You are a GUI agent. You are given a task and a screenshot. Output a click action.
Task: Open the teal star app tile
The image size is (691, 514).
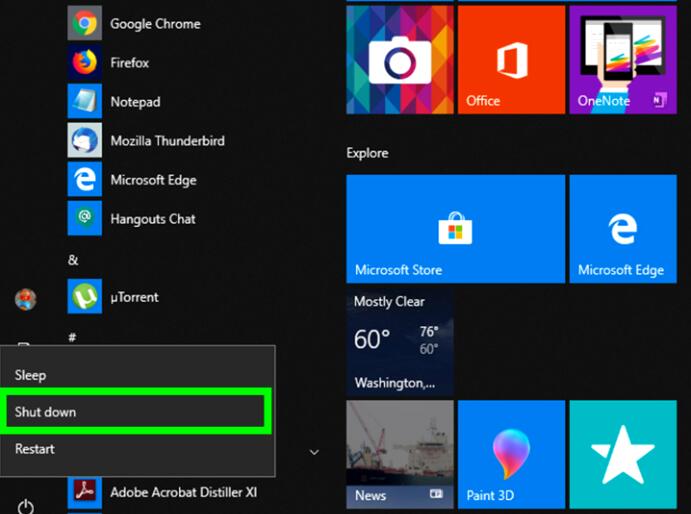[623, 454]
